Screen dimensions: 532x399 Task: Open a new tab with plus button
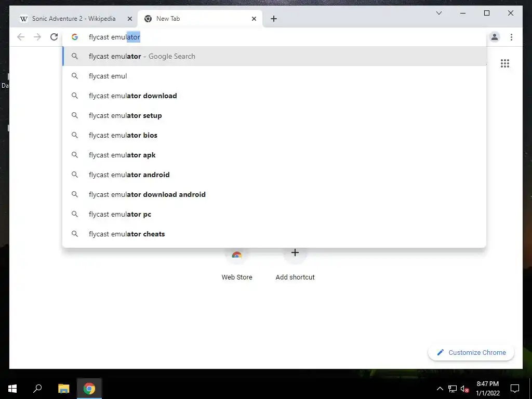pos(274,19)
